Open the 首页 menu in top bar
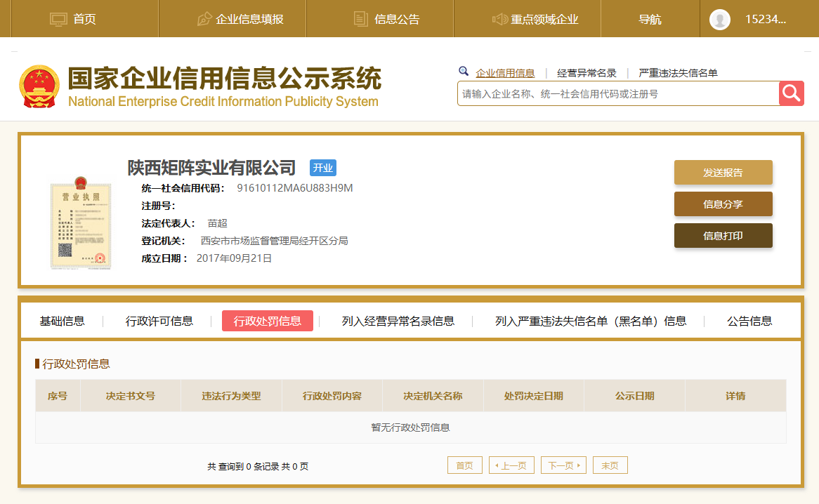Viewport: 819px width, 504px height. [84, 20]
